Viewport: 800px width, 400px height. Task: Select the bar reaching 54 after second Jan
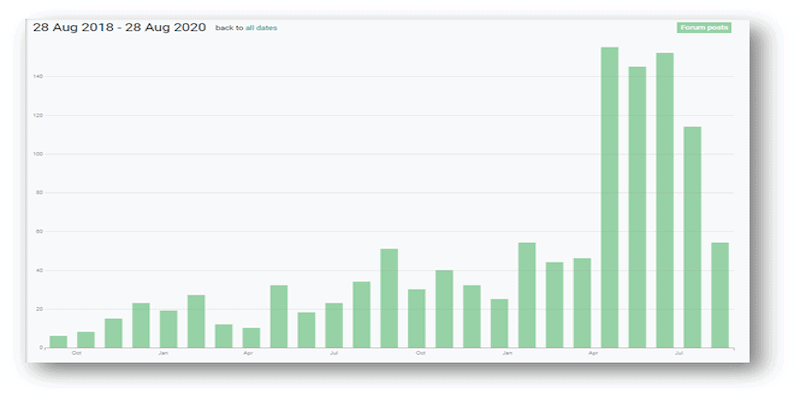527,295
